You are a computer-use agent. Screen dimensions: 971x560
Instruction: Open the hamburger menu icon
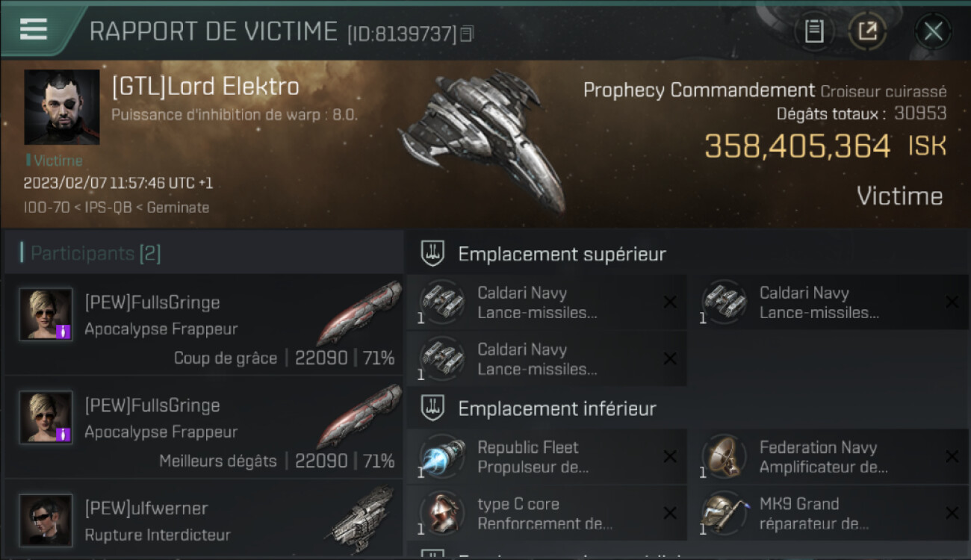(34, 28)
